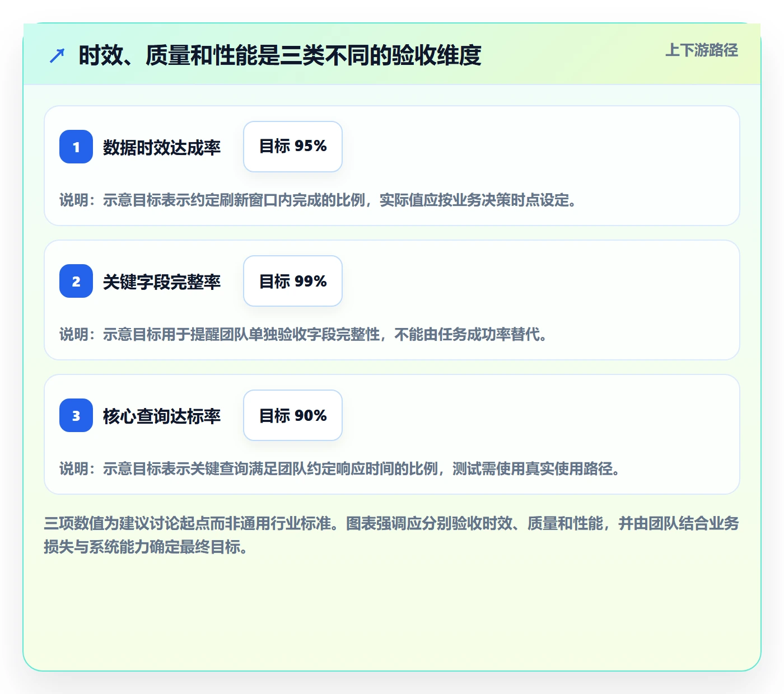Click the note about 约定刷新窗口内完成的比例
This screenshot has width=784, height=694.
point(319,200)
